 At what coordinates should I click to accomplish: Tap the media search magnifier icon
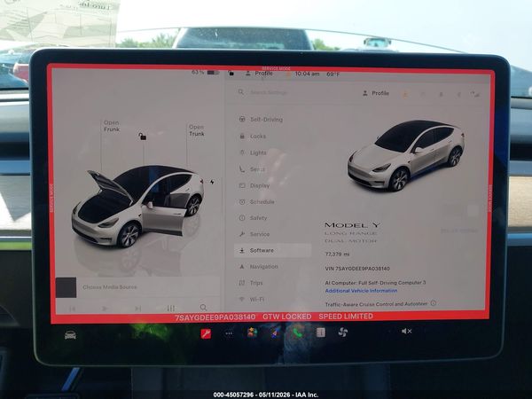pos(203,308)
